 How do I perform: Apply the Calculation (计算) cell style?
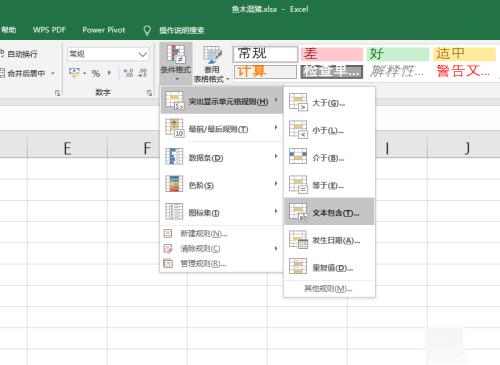pos(265,72)
